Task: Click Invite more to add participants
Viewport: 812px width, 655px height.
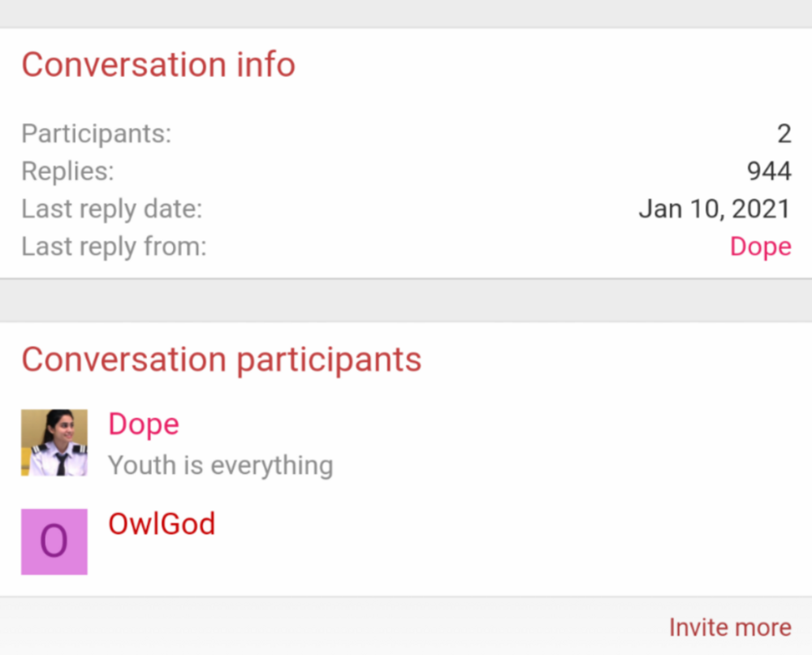Action: [x=729, y=627]
